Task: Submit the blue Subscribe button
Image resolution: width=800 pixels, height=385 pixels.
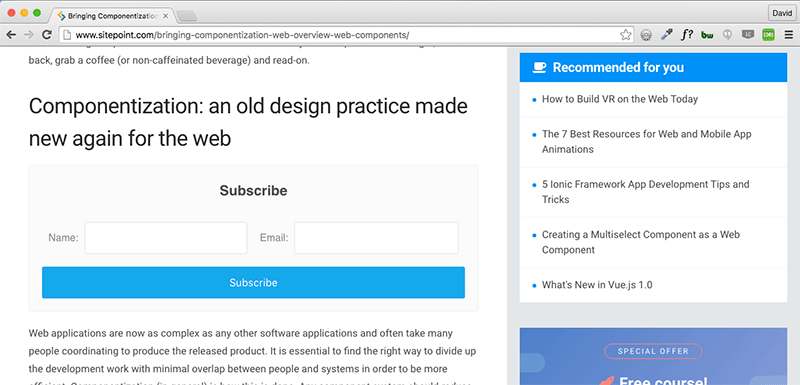Action: point(253,283)
